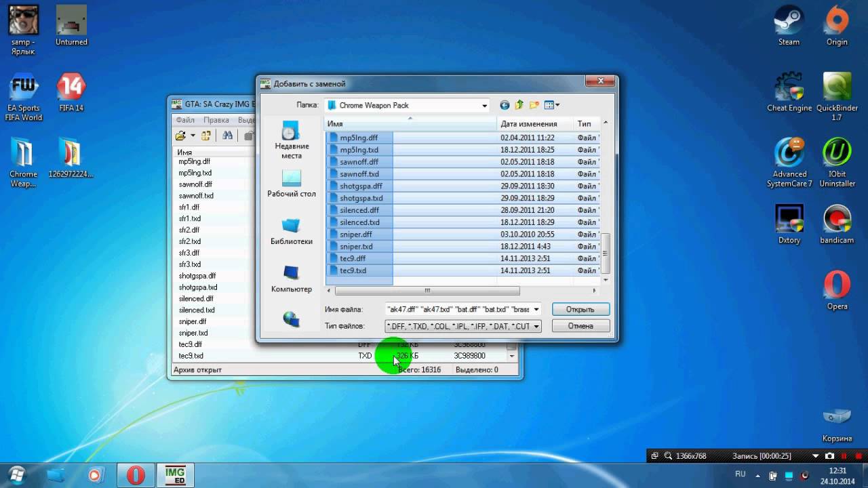
Task: Click the second IMG Editor toolbar icon
Action: pyautogui.click(x=206, y=136)
